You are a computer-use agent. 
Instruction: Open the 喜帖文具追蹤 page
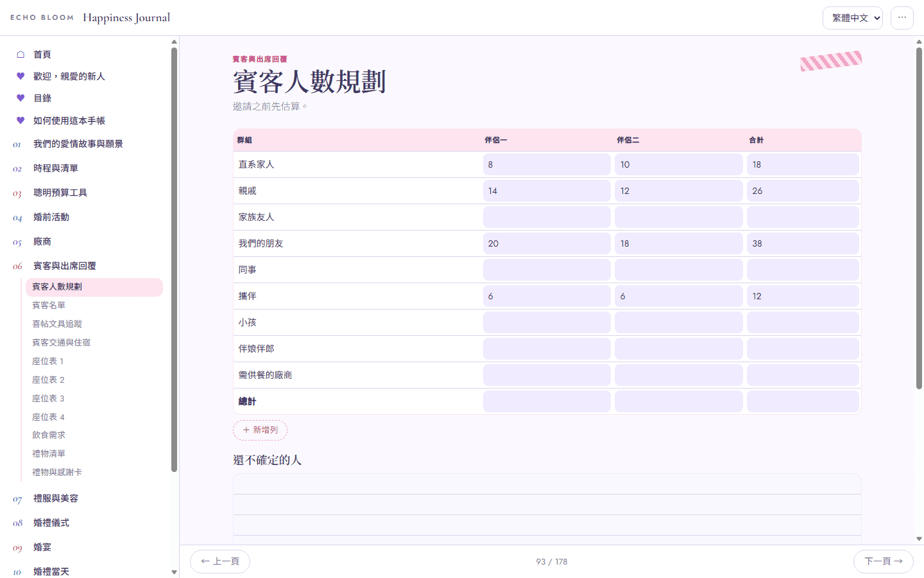(x=94, y=324)
